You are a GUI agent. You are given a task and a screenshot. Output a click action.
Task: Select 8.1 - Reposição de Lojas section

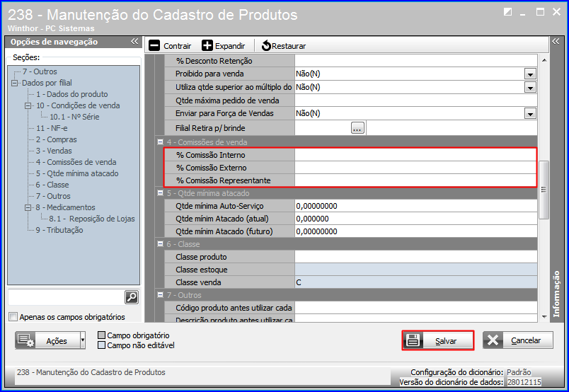pyautogui.click(x=92, y=219)
